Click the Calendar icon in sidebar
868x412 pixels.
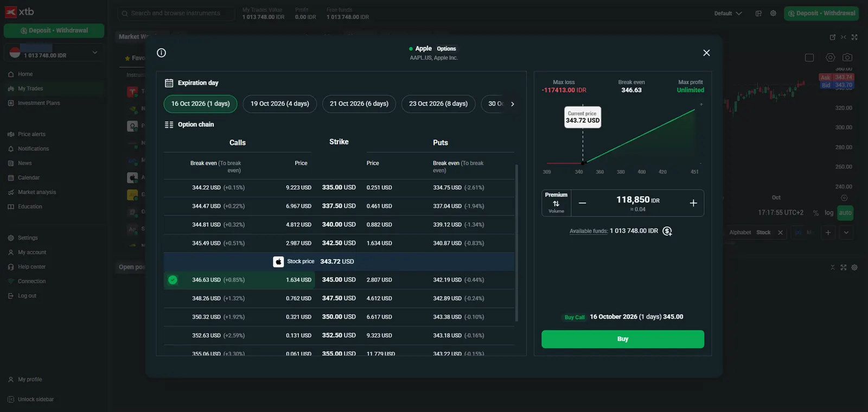coord(11,178)
